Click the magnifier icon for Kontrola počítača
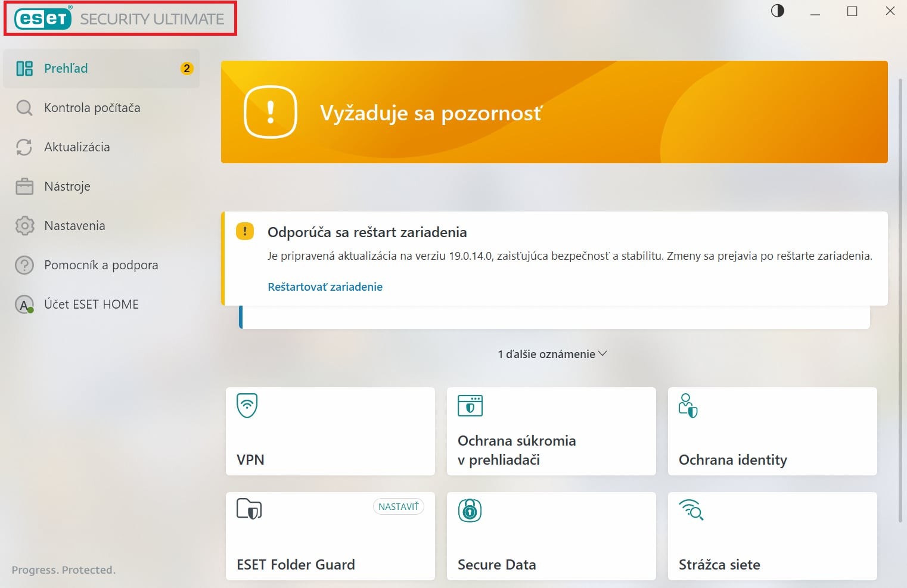 tap(24, 108)
